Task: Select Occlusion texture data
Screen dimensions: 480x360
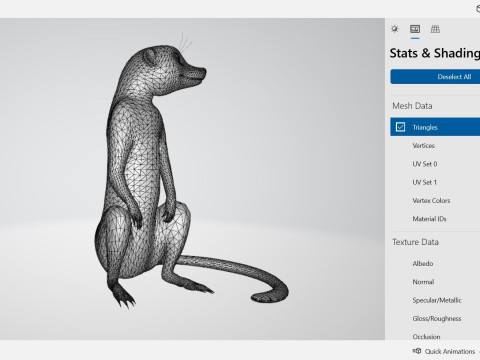Action: tap(426, 337)
